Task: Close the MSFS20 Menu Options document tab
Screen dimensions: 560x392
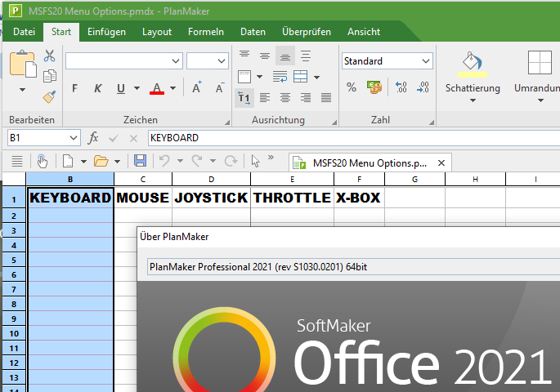Action: pyautogui.click(x=441, y=163)
